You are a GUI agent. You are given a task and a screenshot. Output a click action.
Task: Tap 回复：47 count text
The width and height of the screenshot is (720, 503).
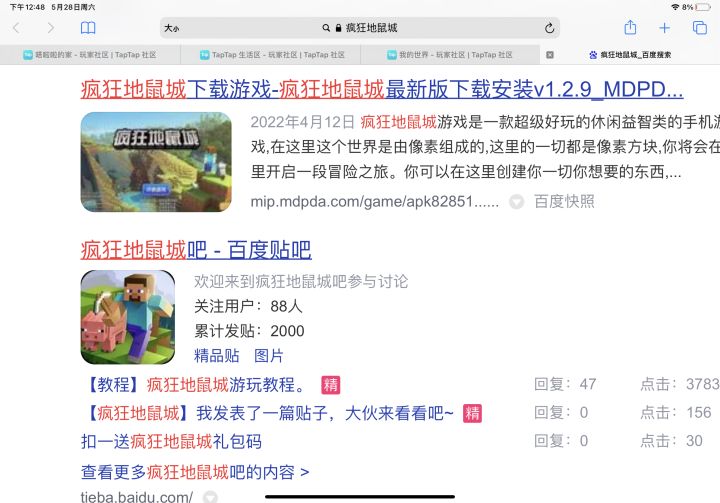[565, 384]
